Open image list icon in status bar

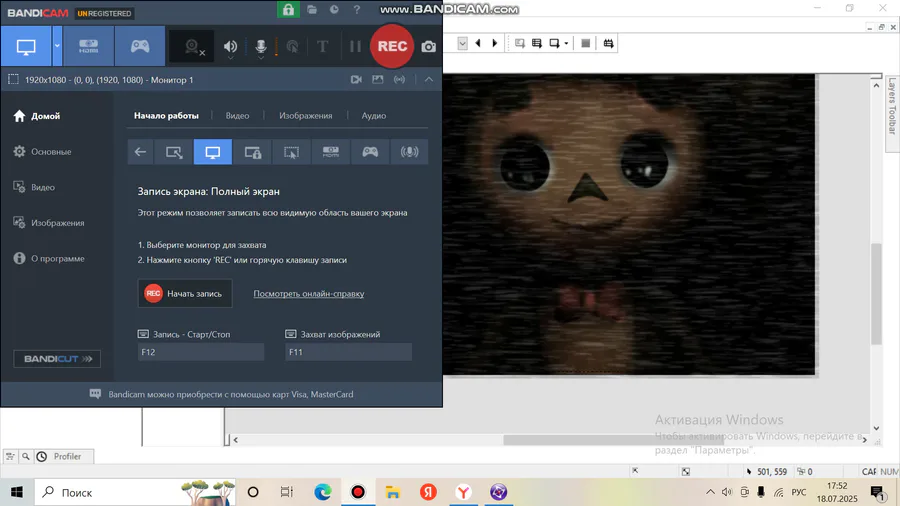tap(377, 80)
